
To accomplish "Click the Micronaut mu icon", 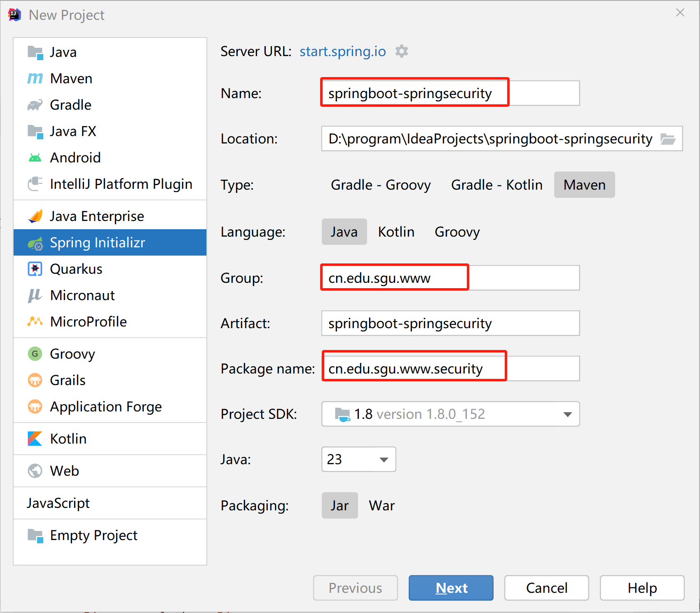I will coord(35,295).
